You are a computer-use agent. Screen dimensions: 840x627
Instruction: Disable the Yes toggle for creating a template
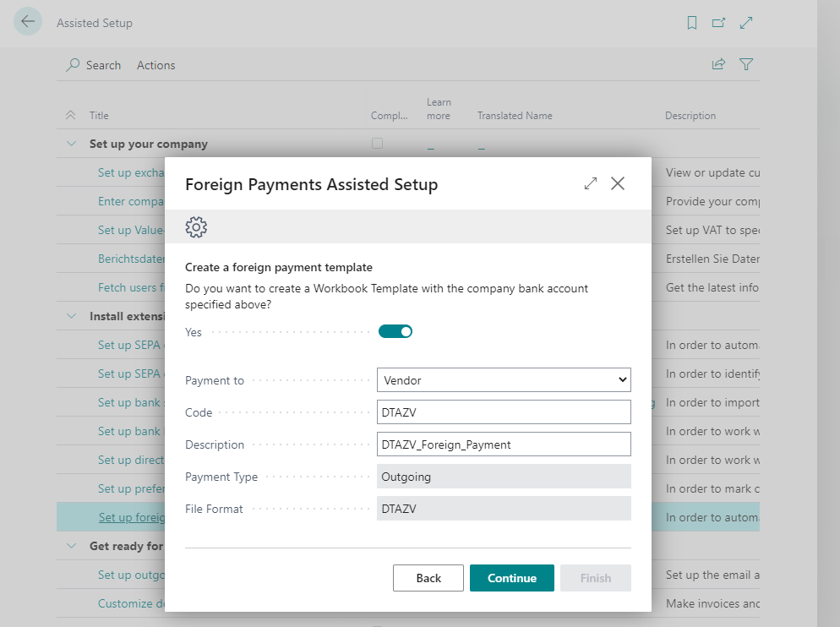pos(395,331)
